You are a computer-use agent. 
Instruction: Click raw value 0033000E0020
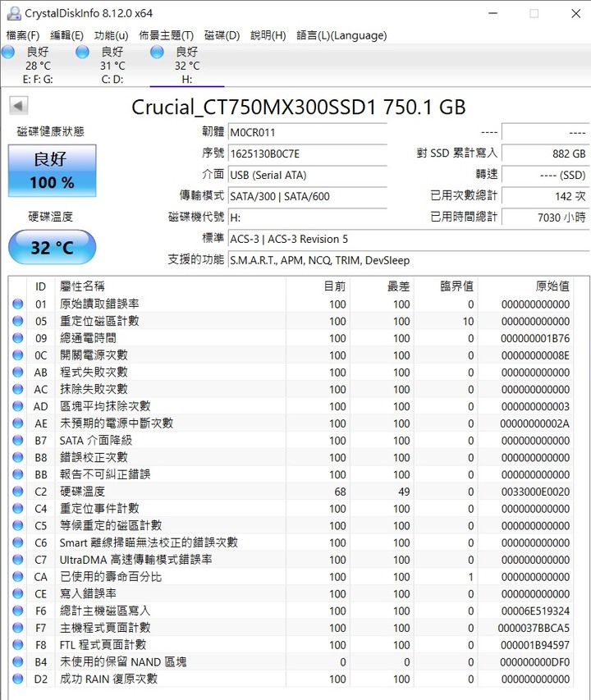pos(534,492)
